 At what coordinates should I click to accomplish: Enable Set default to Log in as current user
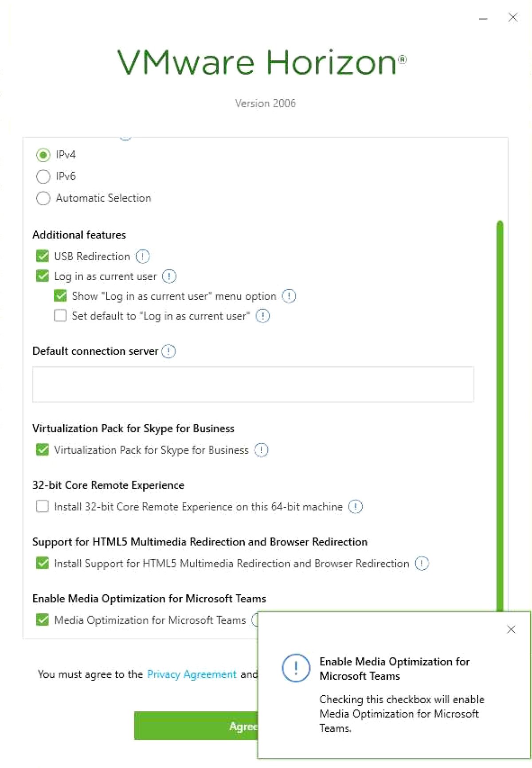[x=60, y=315]
